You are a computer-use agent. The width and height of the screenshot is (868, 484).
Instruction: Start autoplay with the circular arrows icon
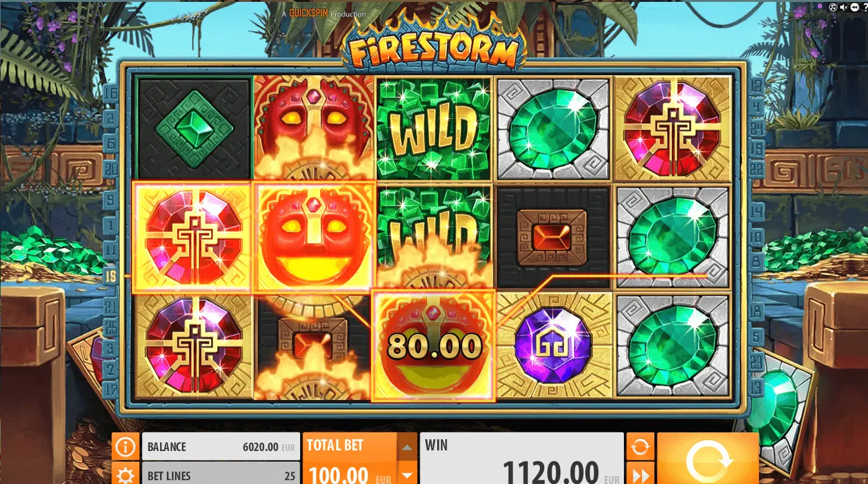point(640,446)
